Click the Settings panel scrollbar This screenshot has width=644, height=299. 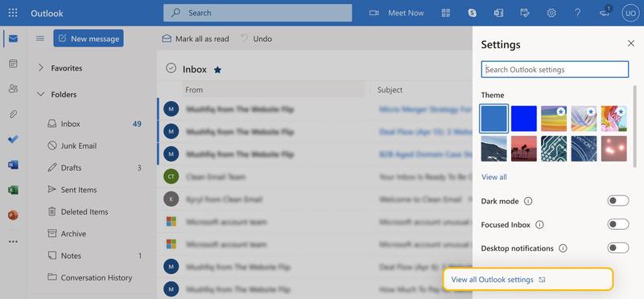pos(634,126)
